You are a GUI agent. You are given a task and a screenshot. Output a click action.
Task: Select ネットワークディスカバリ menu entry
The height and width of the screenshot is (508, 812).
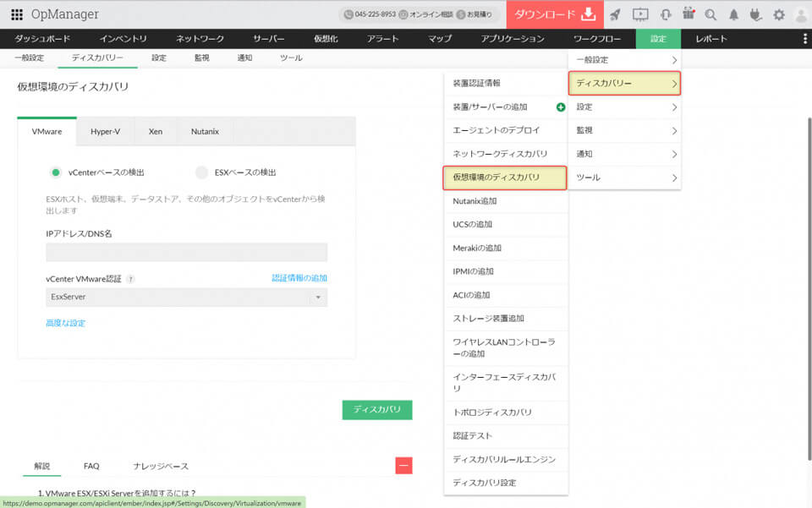pos(506,154)
